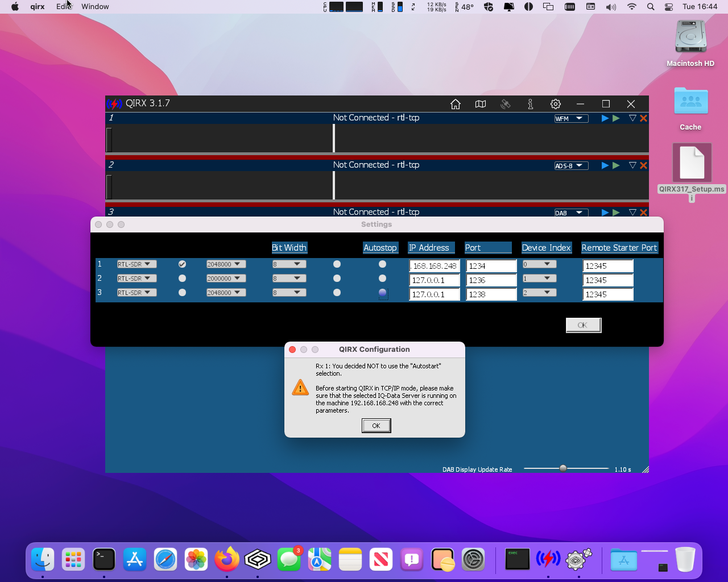Open Spotlight search in the menu bar
Viewport: 728px width, 582px height.
point(651,7)
